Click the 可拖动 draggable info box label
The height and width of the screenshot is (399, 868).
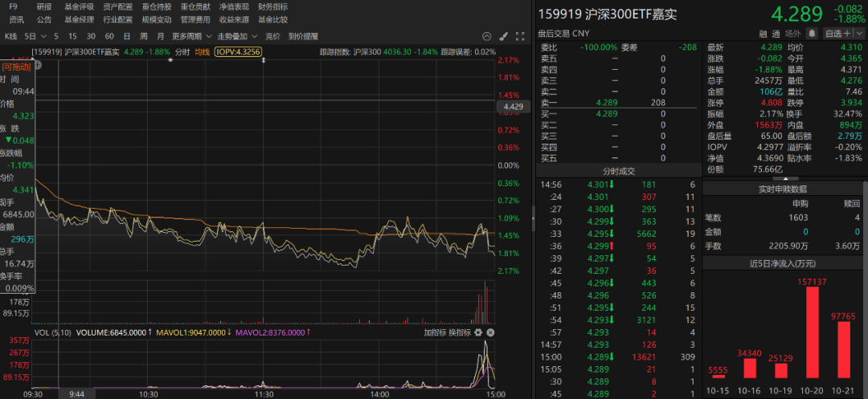(17, 67)
